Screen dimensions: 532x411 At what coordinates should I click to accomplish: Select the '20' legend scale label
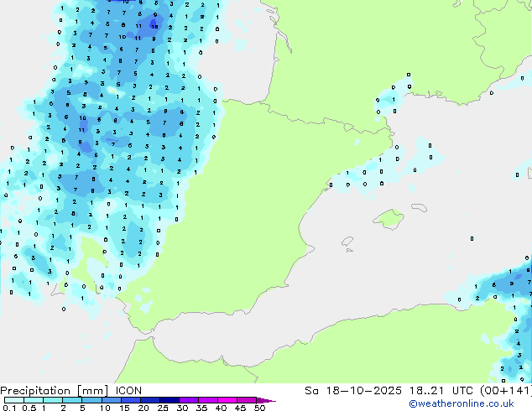point(143,408)
